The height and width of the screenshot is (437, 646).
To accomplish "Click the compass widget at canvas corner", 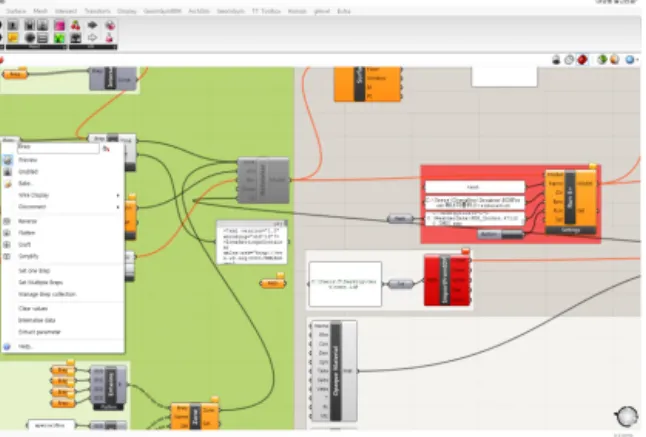I will point(627,416).
